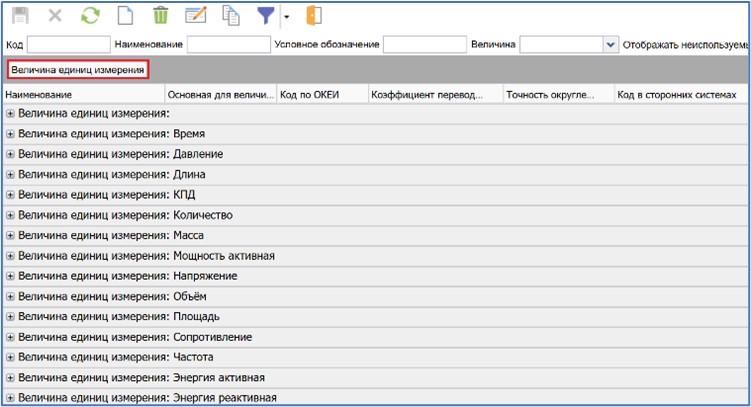
Task: Refresh the list with green arrows icon
Action: [90, 16]
